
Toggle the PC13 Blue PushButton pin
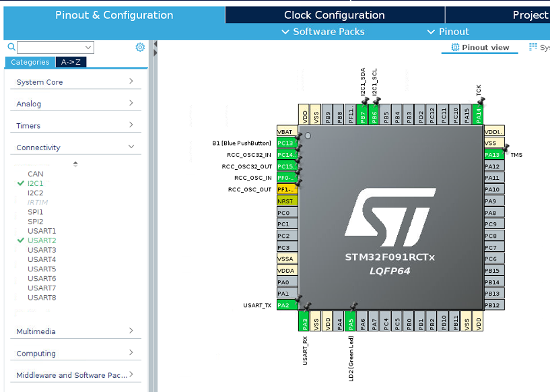(x=287, y=143)
